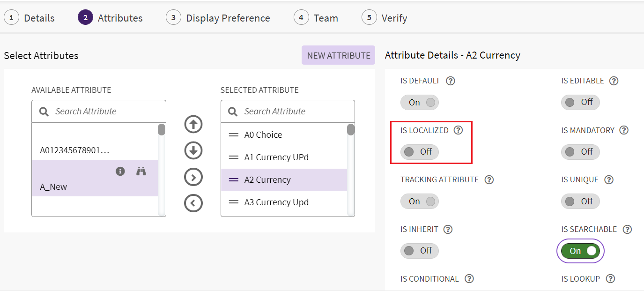Disable the IS DEFAULT toggle
The width and height of the screenshot is (644, 291).
click(x=419, y=103)
